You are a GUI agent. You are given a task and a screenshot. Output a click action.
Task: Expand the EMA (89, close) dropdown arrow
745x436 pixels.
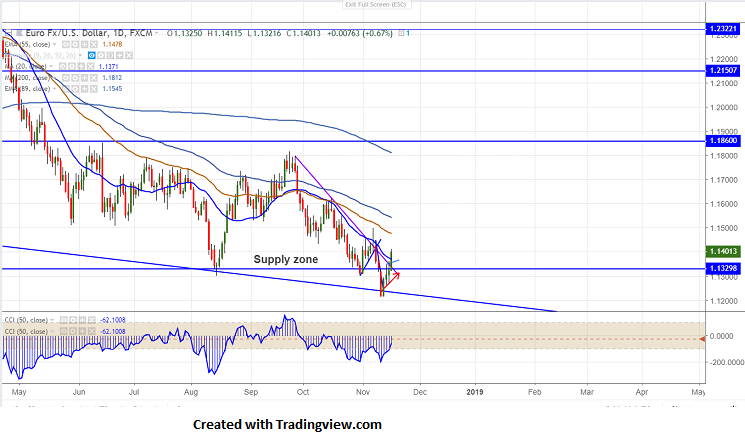click(54, 88)
